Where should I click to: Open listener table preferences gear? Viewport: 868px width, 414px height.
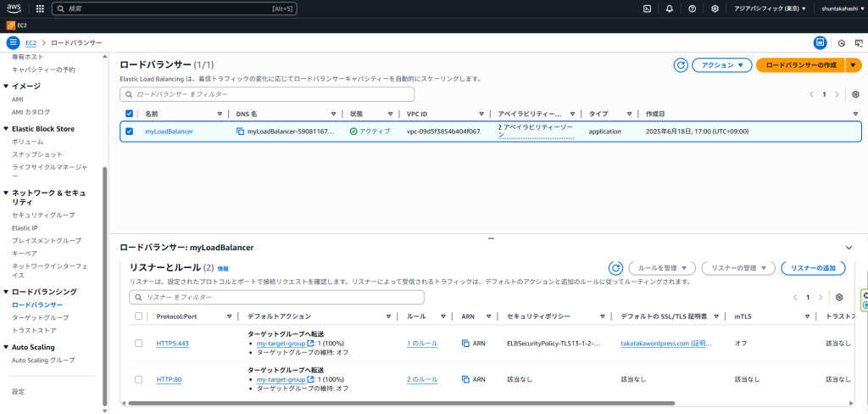pyautogui.click(x=839, y=297)
